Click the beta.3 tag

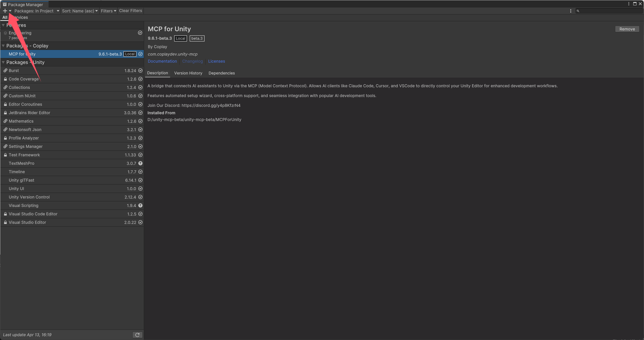click(197, 38)
